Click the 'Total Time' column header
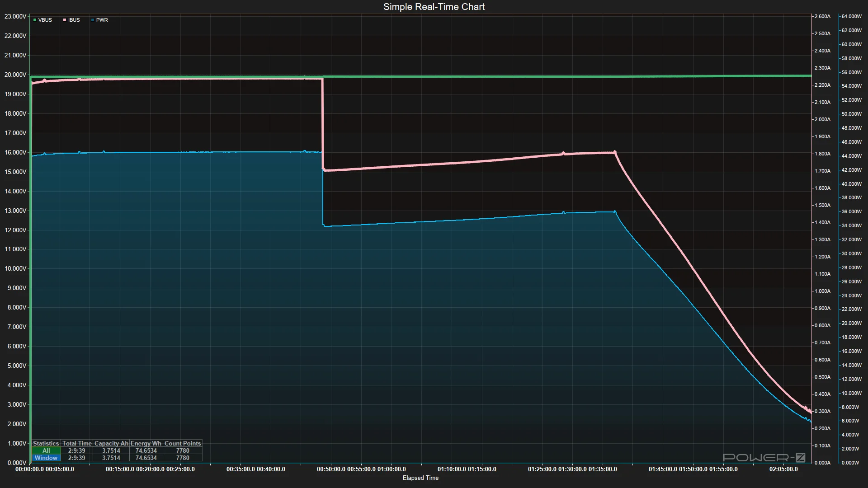 pyautogui.click(x=77, y=443)
